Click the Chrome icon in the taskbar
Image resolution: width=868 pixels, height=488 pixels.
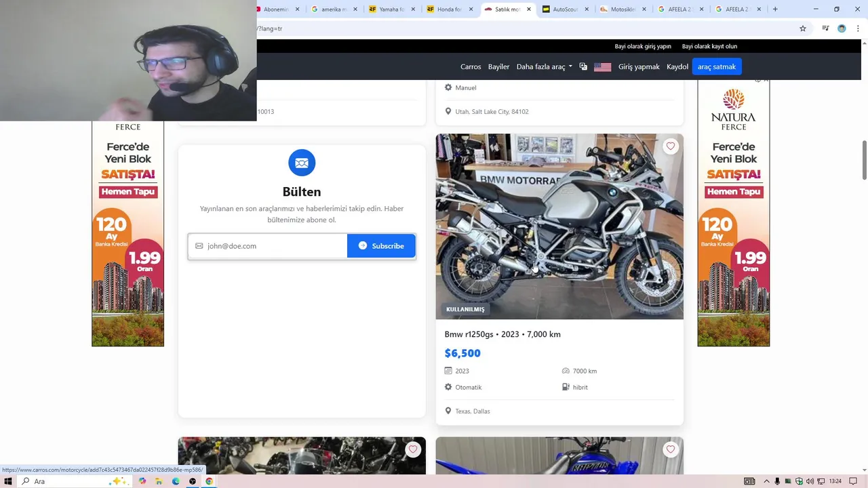tap(209, 481)
